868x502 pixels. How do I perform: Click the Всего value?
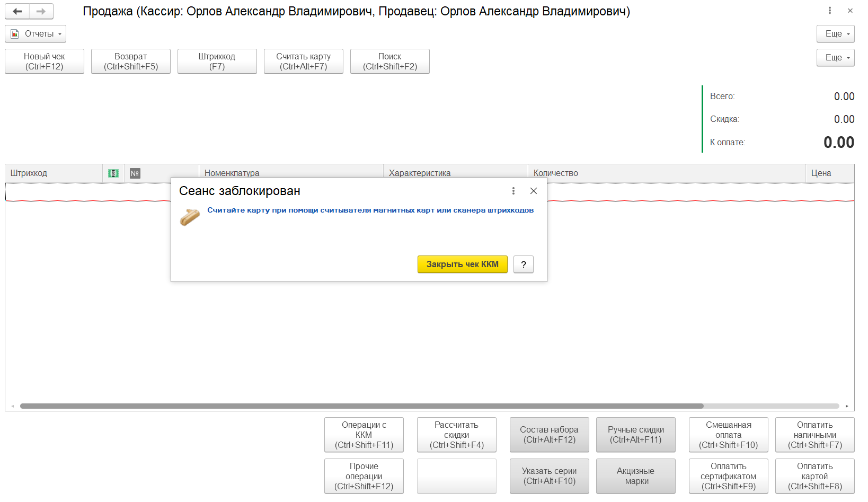(844, 96)
